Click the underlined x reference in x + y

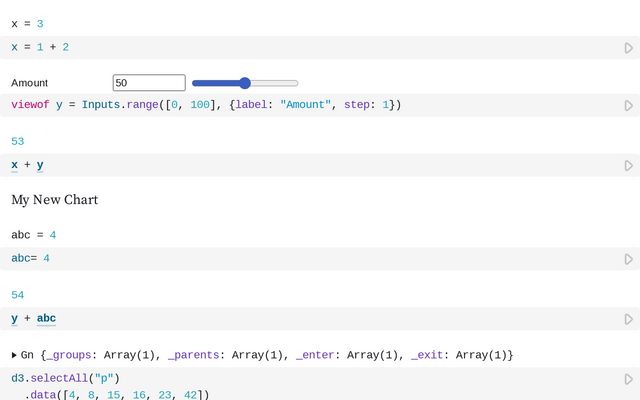coord(14,165)
